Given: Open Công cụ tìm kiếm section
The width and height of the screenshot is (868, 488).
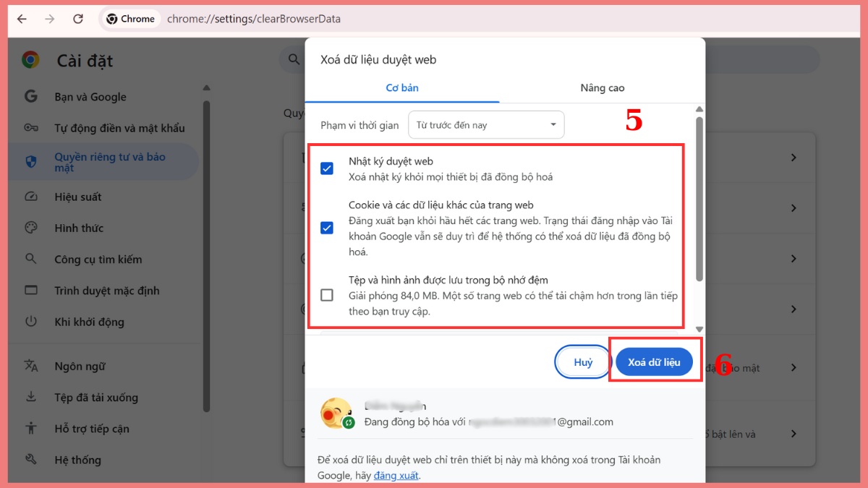Looking at the screenshot, I should tap(98, 259).
